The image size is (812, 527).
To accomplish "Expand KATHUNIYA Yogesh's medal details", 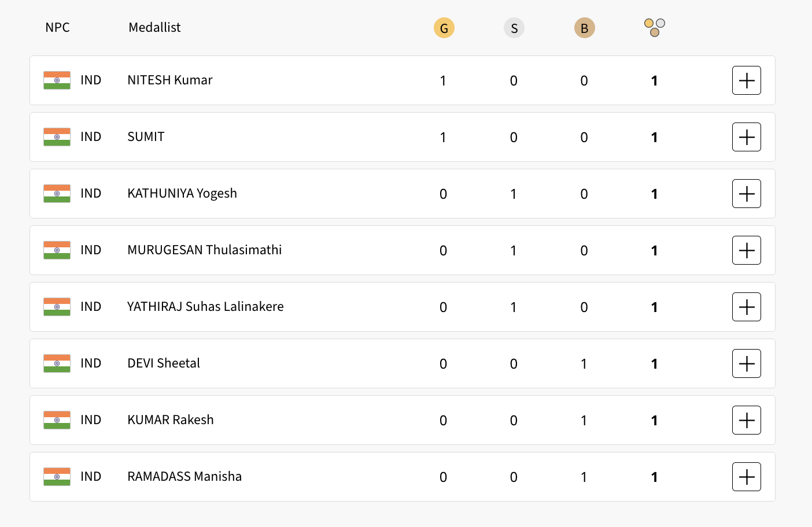I will [746, 194].
